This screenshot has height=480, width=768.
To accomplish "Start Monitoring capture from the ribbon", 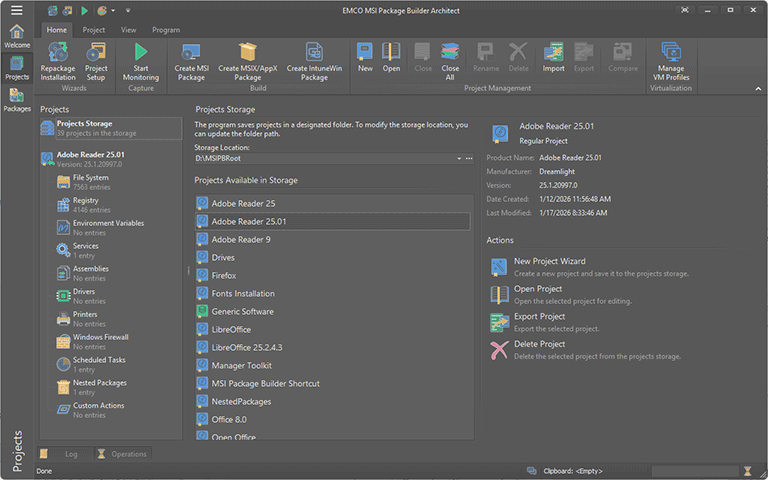I will point(140,53).
